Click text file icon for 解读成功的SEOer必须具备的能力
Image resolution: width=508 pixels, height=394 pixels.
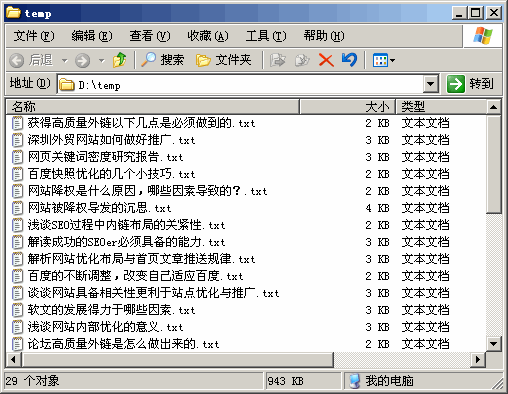17,242
